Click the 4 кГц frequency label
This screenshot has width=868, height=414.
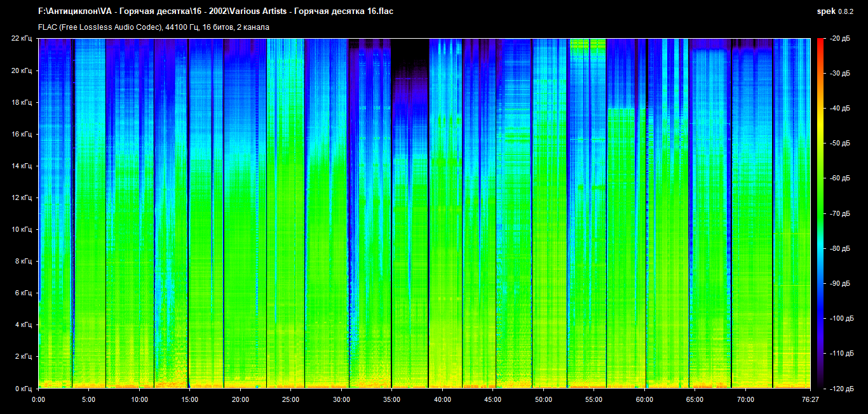(24, 324)
